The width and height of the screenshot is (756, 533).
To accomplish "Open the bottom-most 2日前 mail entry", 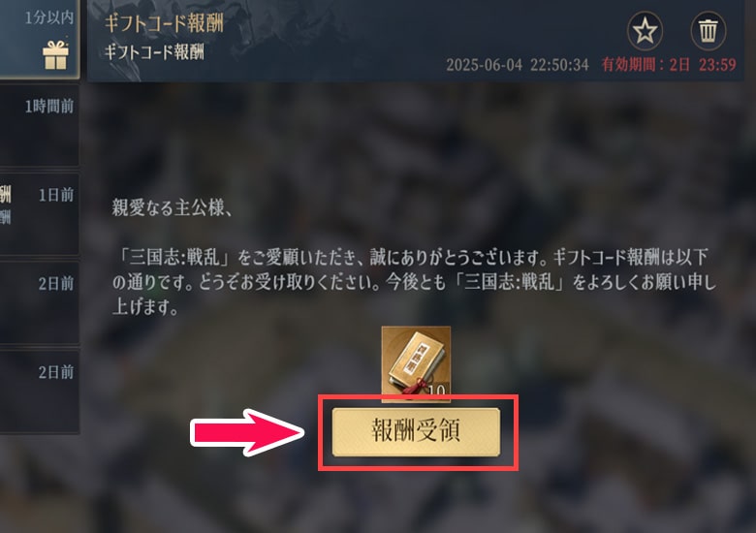I will pyautogui.click(x=40, y=392).
